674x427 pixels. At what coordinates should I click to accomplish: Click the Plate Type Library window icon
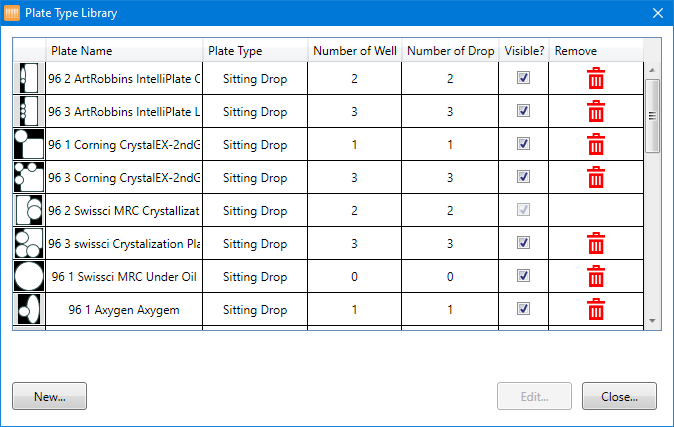tap(12, 13)
